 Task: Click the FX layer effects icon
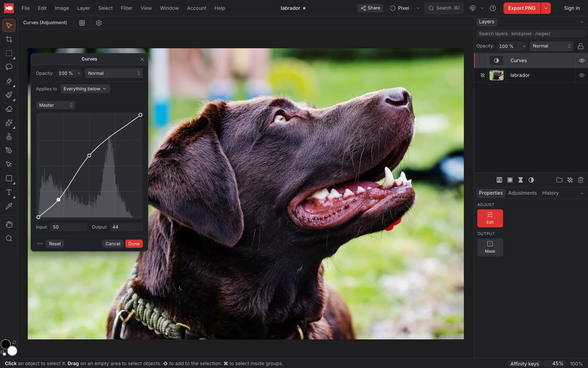pos(499,180)
